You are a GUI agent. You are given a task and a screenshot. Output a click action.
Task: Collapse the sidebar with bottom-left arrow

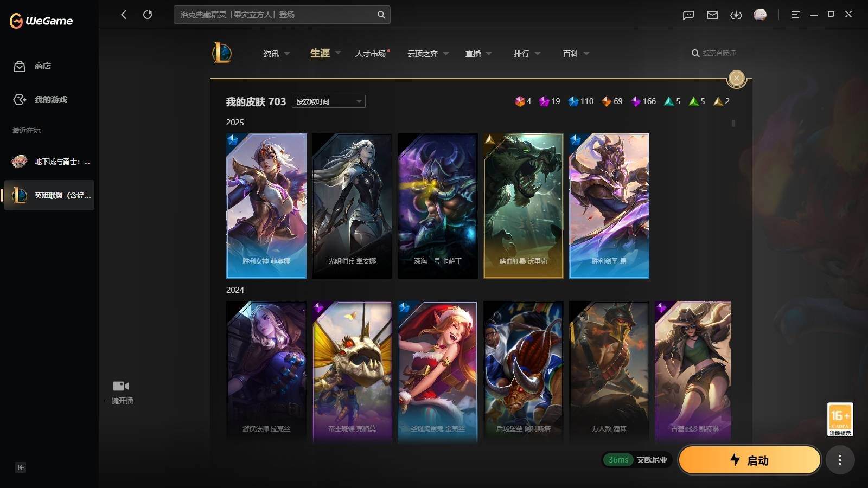(21, 467)
